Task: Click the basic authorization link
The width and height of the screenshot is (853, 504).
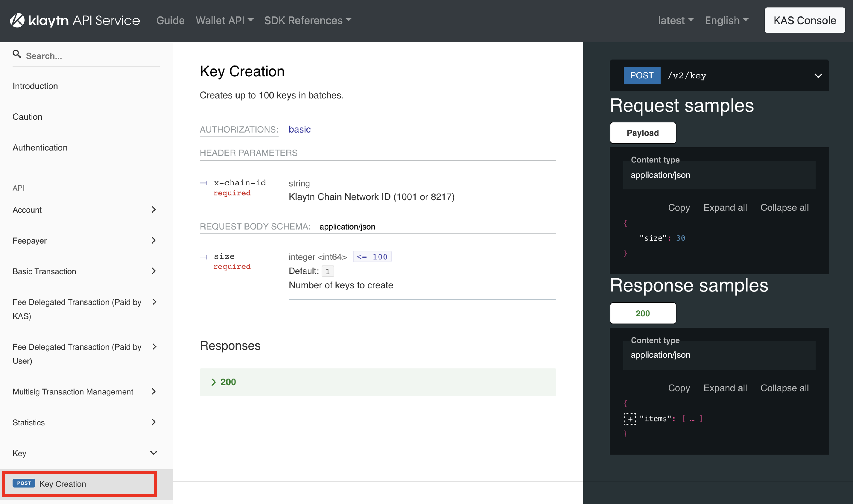Action: click(299, 129)
